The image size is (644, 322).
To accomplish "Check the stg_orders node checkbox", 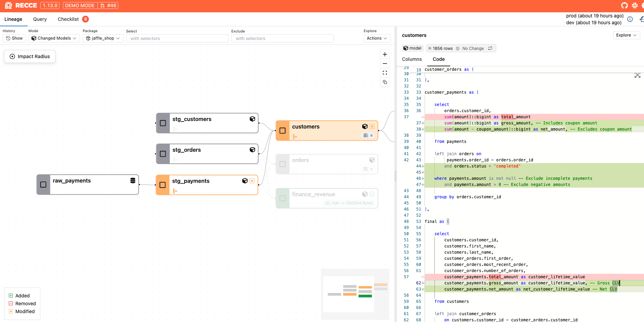I will pos(163,154).
